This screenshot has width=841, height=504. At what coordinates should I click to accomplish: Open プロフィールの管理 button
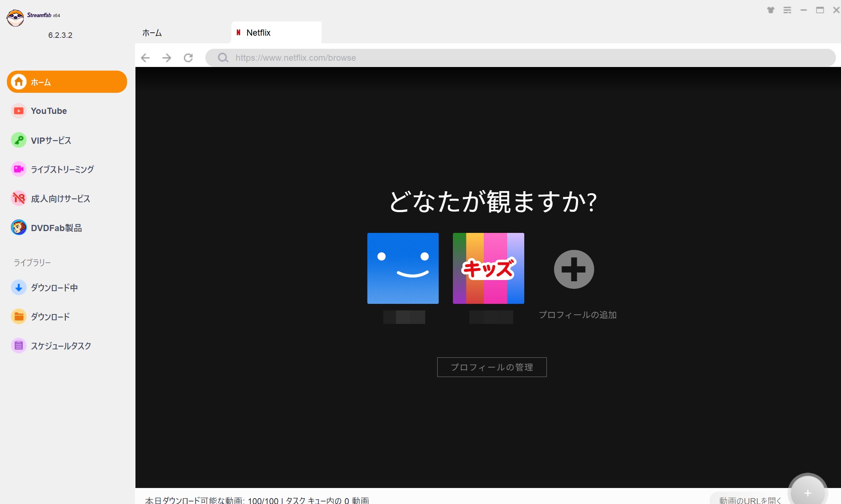tap(492, 367)
